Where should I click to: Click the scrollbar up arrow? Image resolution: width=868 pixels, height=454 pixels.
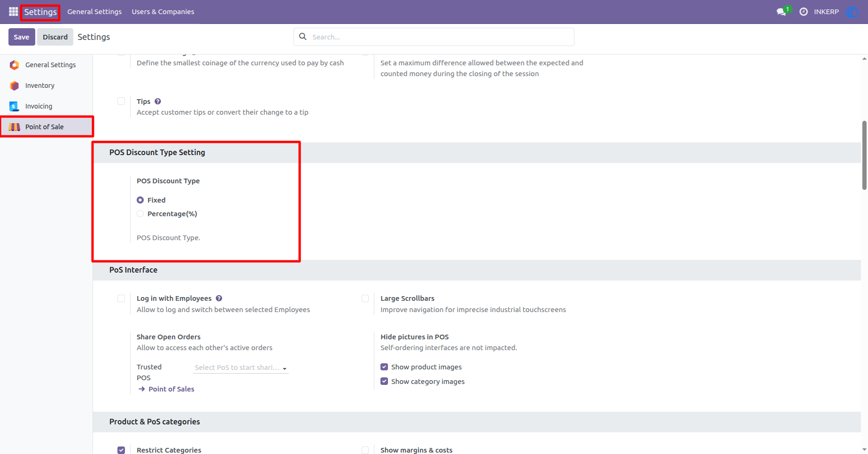864,59
